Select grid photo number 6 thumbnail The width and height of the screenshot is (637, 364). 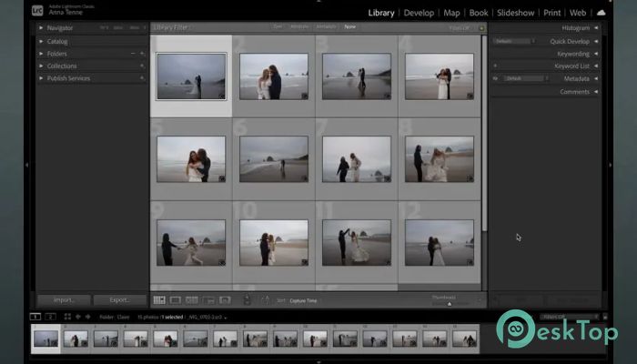coord(274,159)
